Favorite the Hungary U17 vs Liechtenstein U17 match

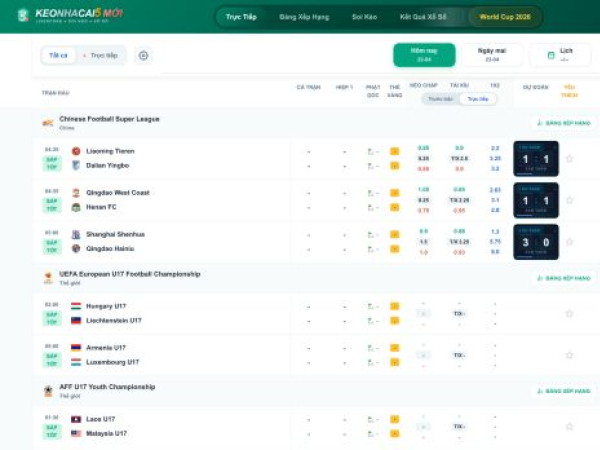coord(569,313)
